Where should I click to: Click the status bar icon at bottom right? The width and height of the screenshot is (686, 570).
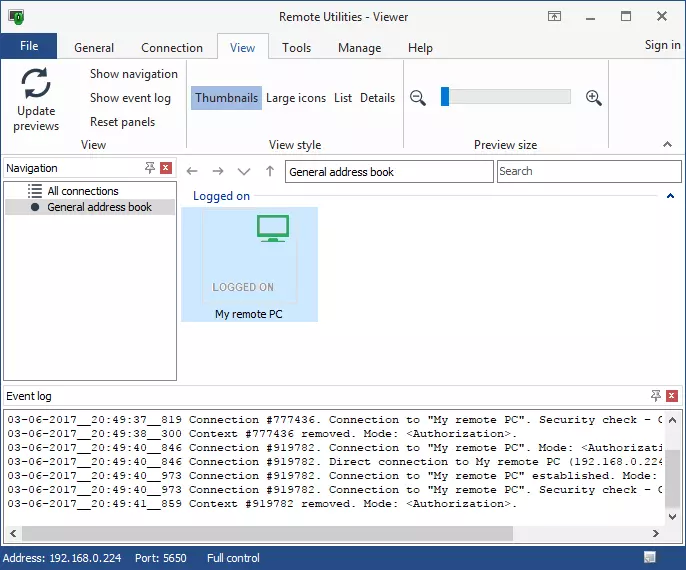pos(650,557)
